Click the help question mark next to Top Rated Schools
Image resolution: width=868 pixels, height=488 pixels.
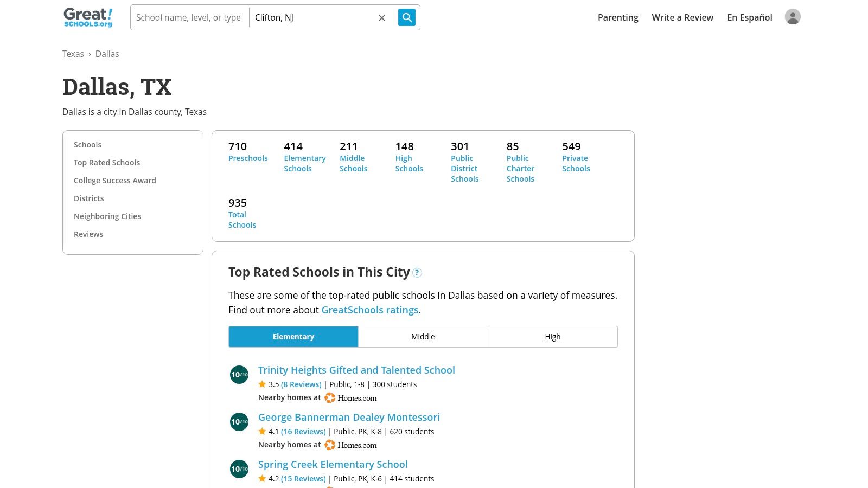point(417,273)
